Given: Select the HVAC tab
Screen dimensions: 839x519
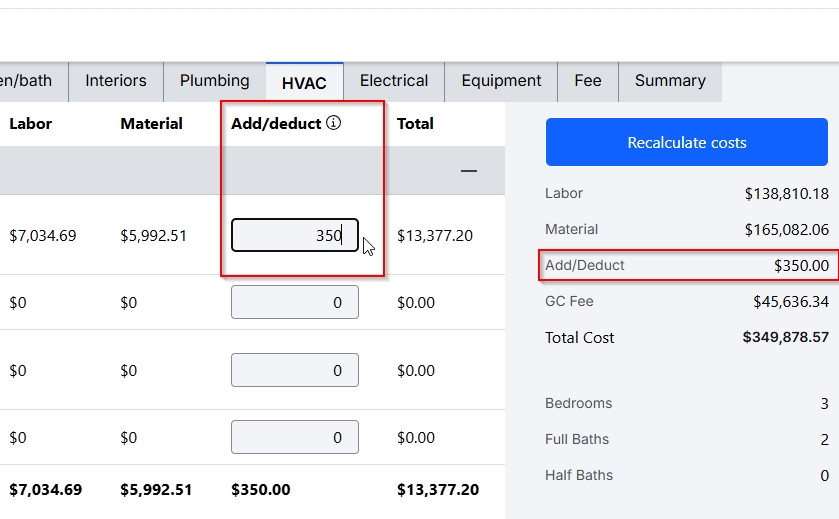Looking at the screenshot, I should point(304,83).
